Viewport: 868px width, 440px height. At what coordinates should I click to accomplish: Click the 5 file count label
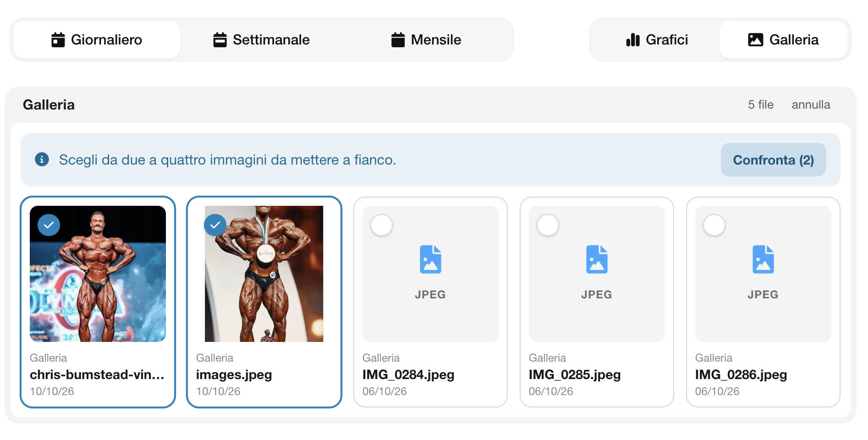761,104
